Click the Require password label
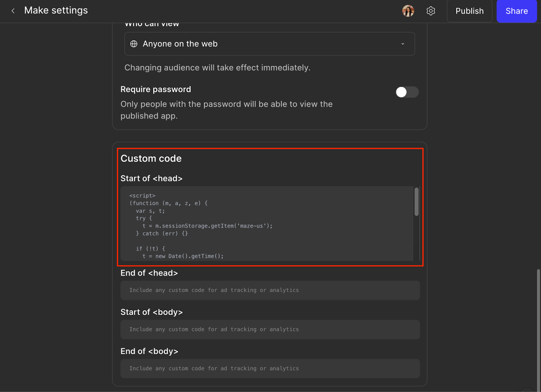 click(156, 89)
